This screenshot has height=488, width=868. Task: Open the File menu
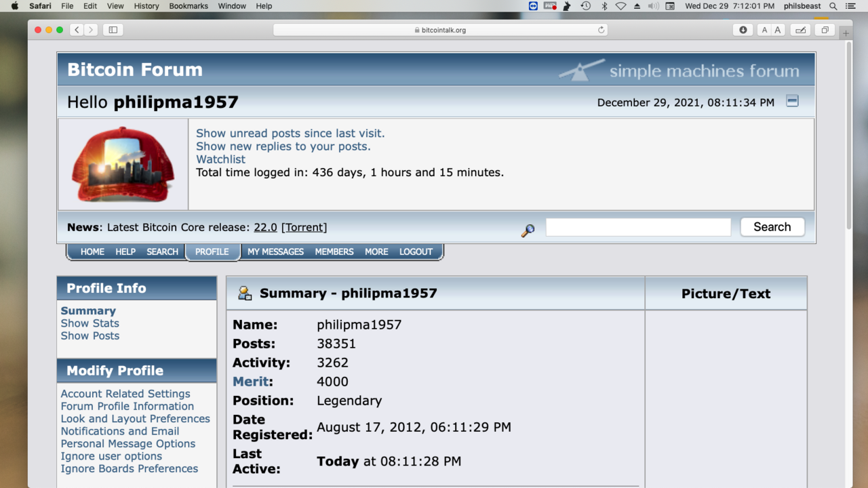[x=67, y=6]
